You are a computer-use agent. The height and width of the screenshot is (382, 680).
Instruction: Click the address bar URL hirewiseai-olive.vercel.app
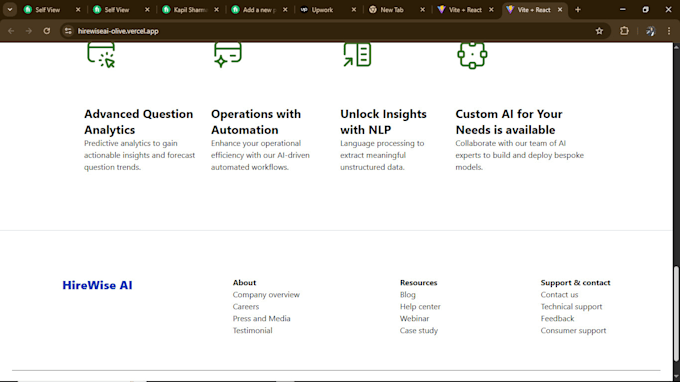coord(118,31)
